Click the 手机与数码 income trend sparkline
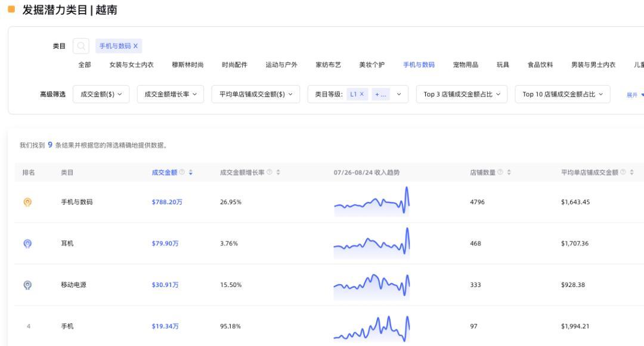This screenshot has height=346, width=644. click(371, 201)
